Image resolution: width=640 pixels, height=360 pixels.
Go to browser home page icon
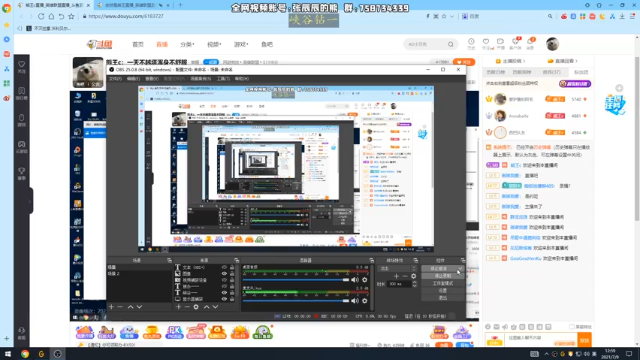51,16
